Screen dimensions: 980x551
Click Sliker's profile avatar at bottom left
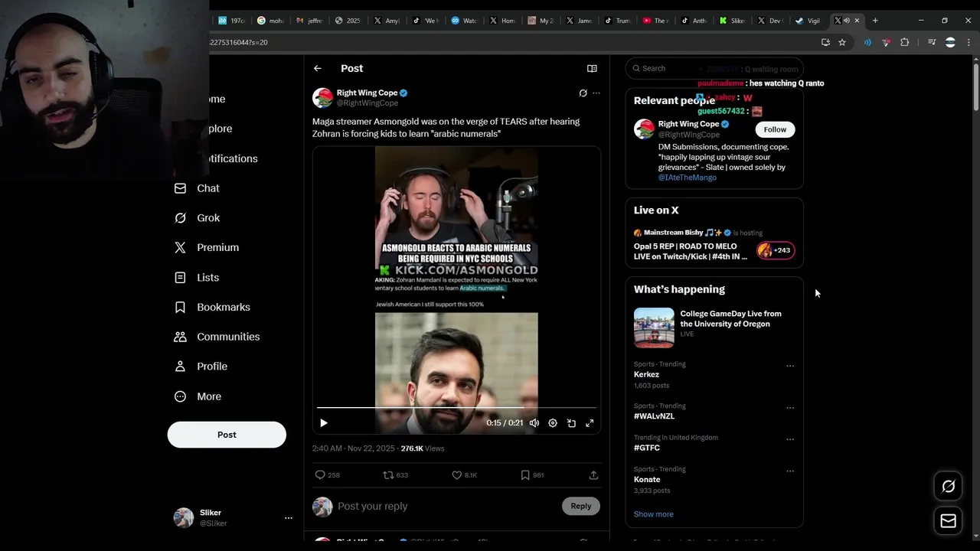184,518
